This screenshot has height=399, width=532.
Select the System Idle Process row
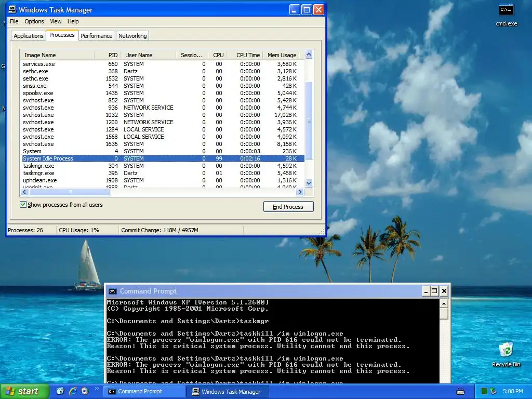point(162,158)
